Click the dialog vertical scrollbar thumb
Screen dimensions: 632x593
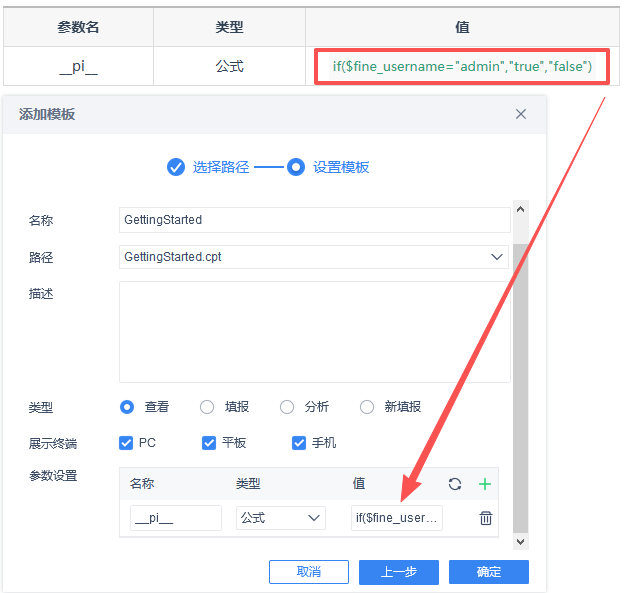coord(520,388)
